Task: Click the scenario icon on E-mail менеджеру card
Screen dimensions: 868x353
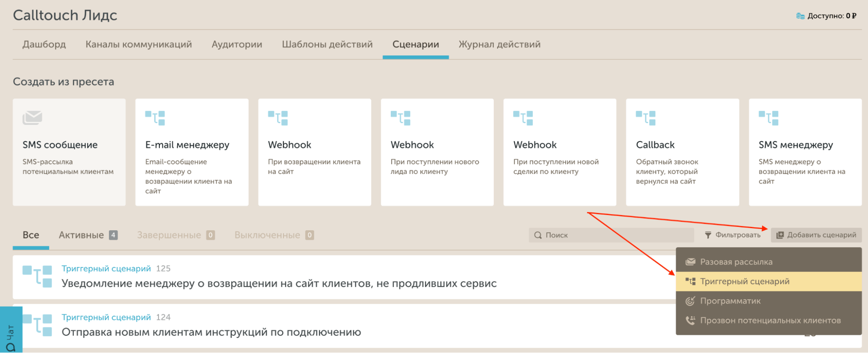Action: 155,118
